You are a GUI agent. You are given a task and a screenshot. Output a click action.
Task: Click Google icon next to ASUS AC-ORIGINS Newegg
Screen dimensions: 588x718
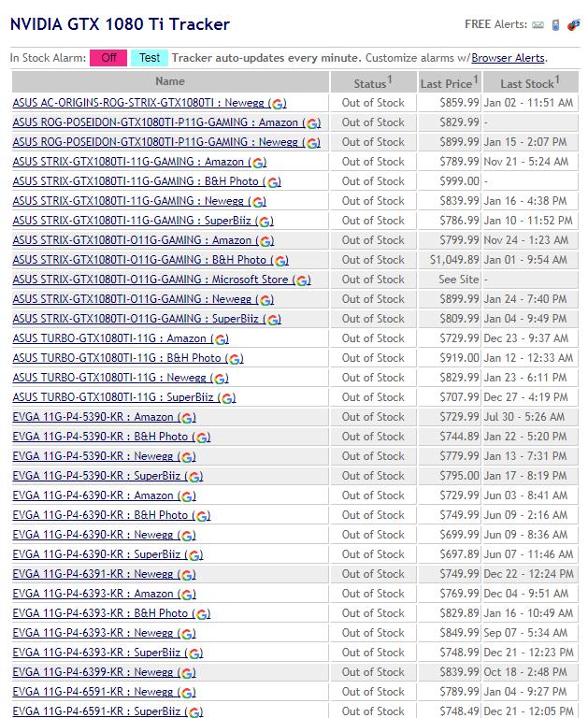tap(277, 104)
